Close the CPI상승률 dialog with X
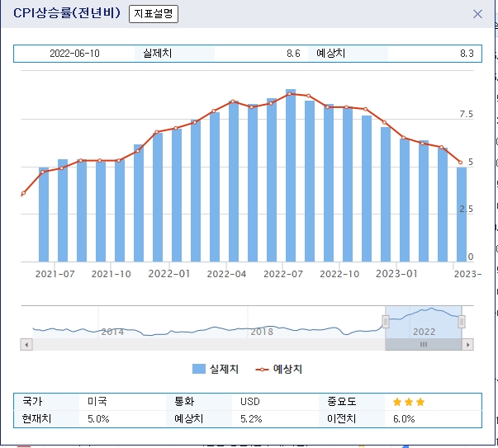Viewport: 498px width, 448px height. [477, 14]
